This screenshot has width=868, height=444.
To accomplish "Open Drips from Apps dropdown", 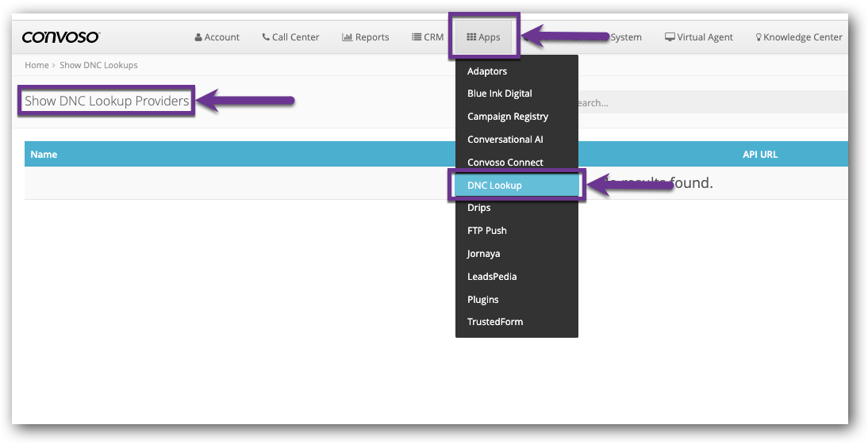I will click(x=517, y=208).
